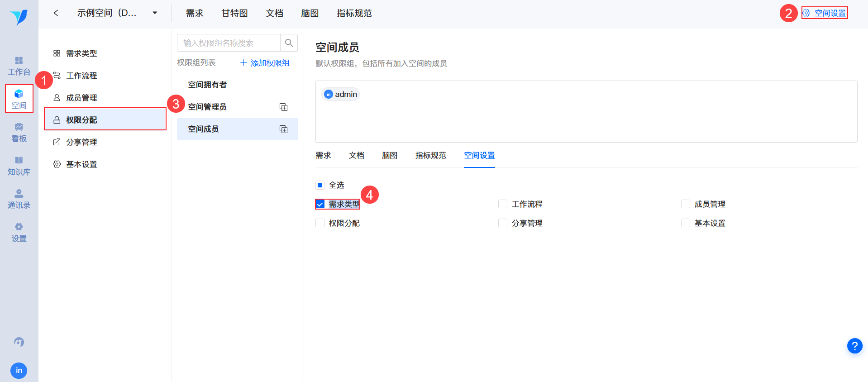Check the 权限分配 permission checkbox
Screen dimensions: 868x382
click(320, 223)
